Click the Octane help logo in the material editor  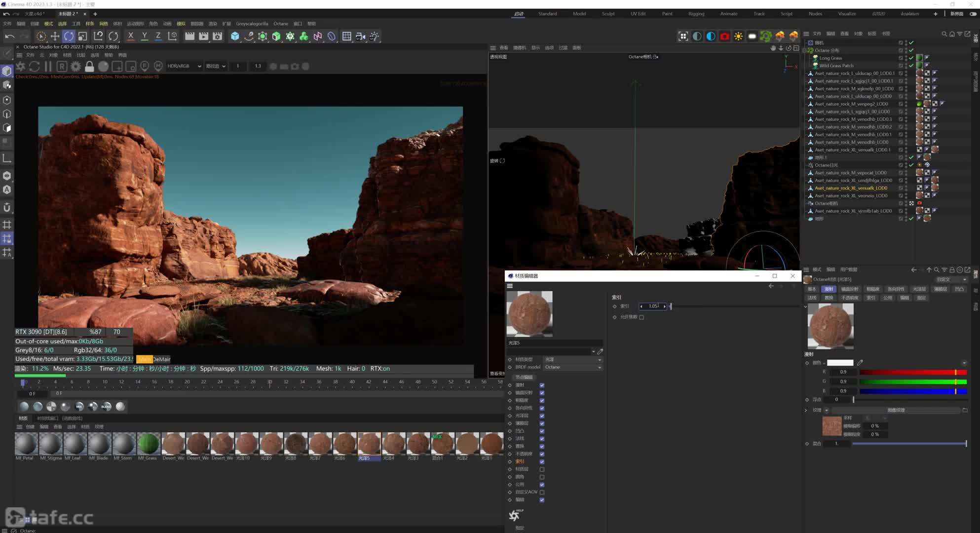pyautogui.click(x=516, y=515)
